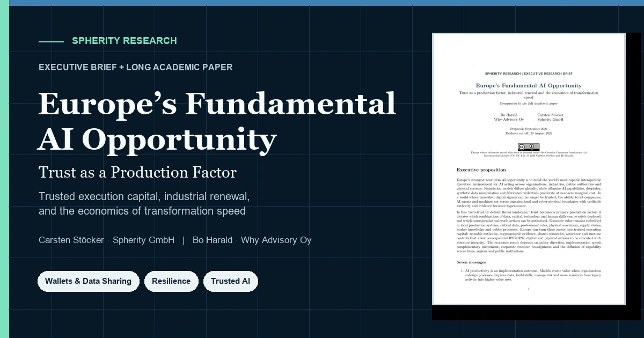This screenshot has height=338, width=644.
Task: Click 'and the economics of transformation speed' line
Action: 142,211
